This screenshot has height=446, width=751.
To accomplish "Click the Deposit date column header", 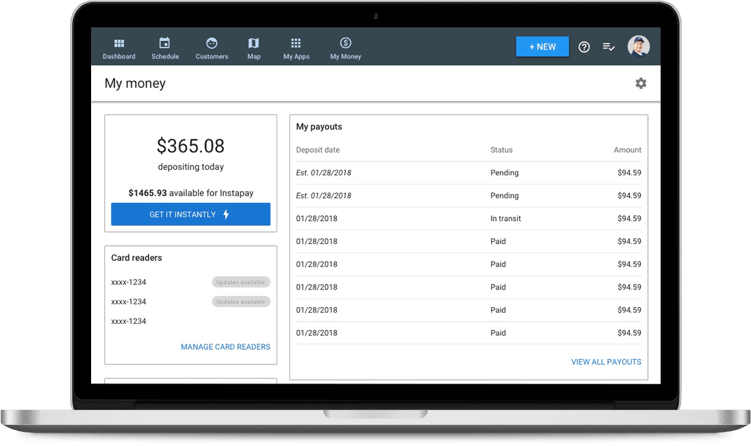I will [318, 150].
